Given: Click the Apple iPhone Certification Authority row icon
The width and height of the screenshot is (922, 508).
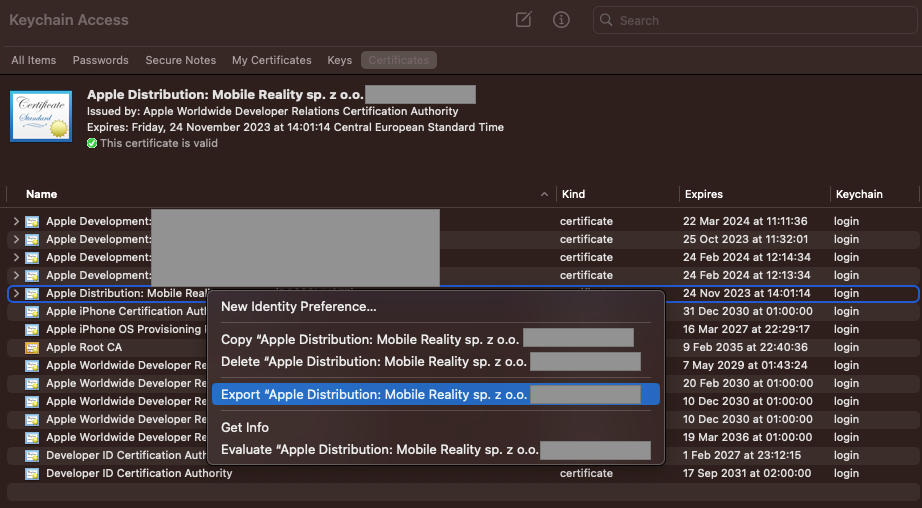Looking at the screenshot, I should [x=32, y=312].
